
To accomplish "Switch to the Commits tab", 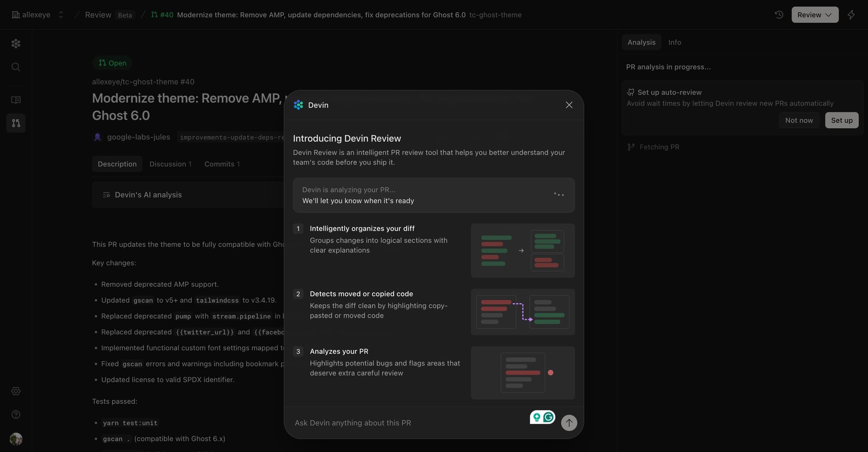I will point(222,164).
